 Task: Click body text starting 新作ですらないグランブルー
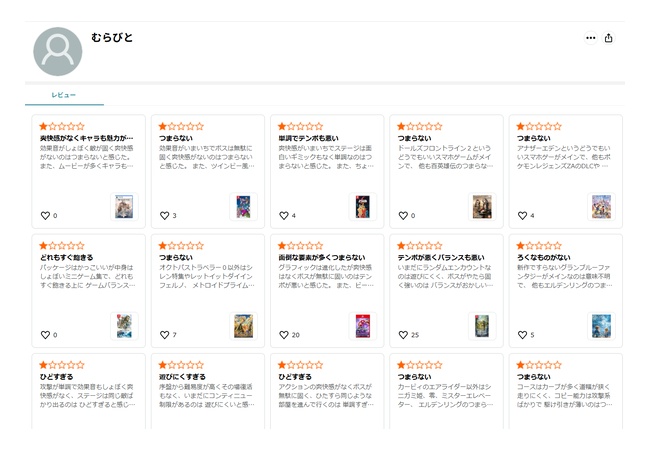point(565,276)
